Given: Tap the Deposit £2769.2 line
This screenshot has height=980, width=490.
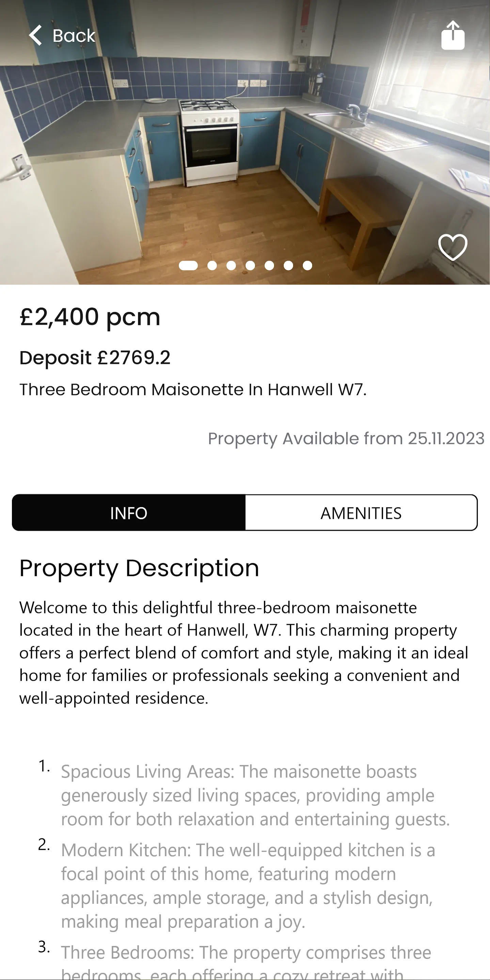Looking at the screenshot, I should [x=95, y=358].
